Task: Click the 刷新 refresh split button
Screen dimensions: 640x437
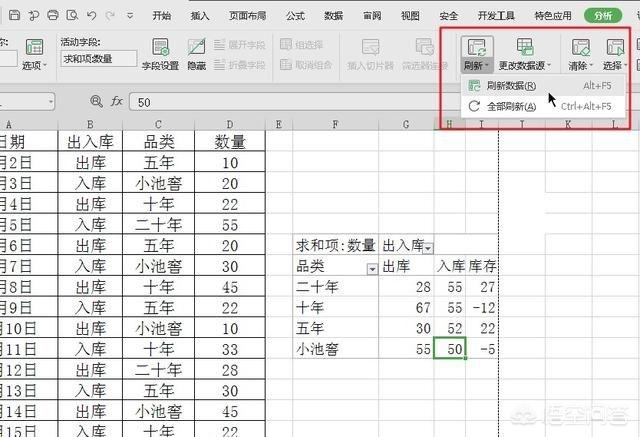Action: point(476,54)
